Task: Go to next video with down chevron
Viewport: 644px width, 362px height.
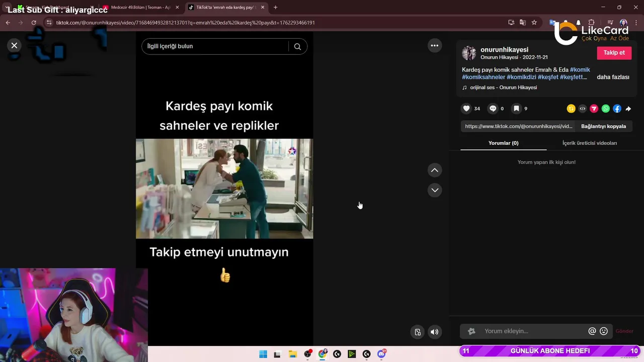Action: tap(435, 190)
